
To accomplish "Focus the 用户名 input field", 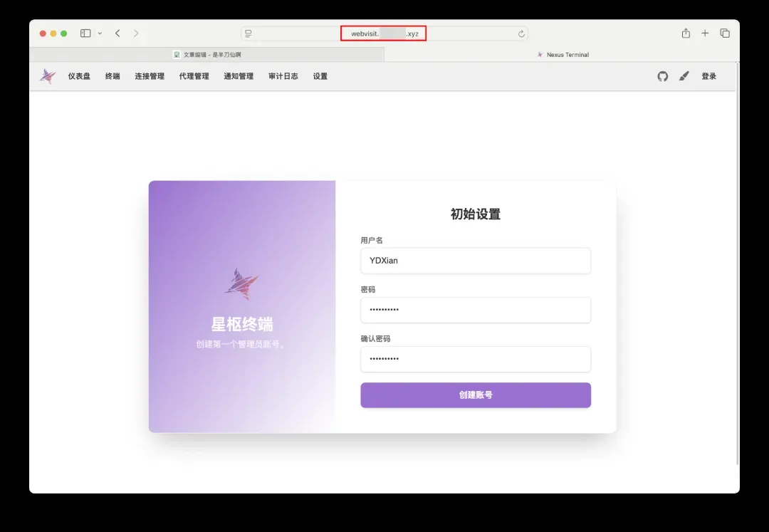I will [475, 261].
